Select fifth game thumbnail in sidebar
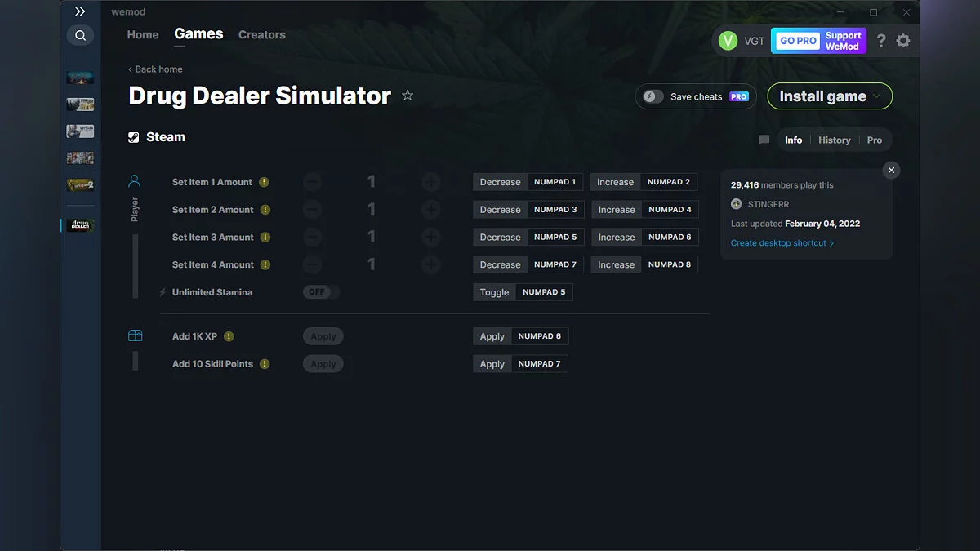 tap(80, 184)
